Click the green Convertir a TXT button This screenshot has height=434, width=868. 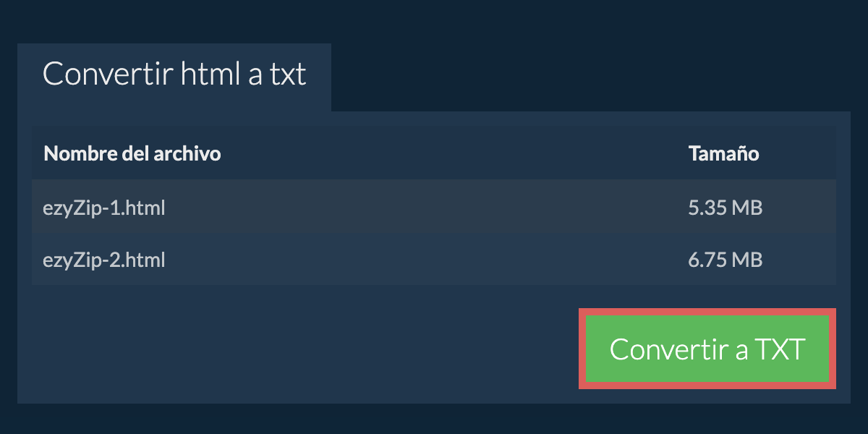pos(707,349)
